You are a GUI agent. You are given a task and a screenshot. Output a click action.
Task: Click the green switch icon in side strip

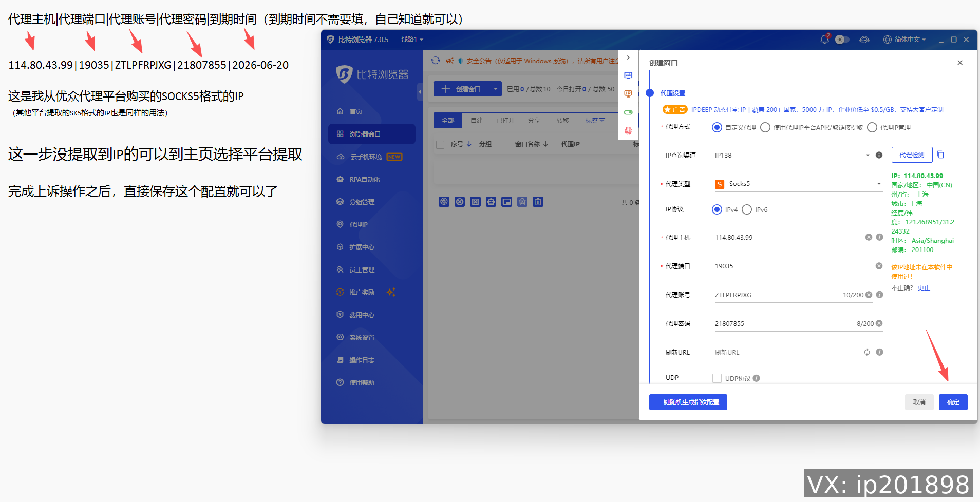(x=628, y=112)
